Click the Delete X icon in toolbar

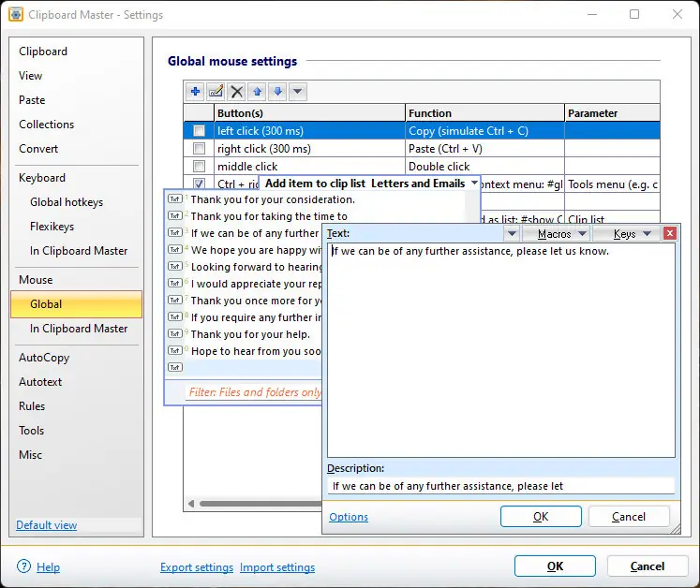(x=236, y=92)
